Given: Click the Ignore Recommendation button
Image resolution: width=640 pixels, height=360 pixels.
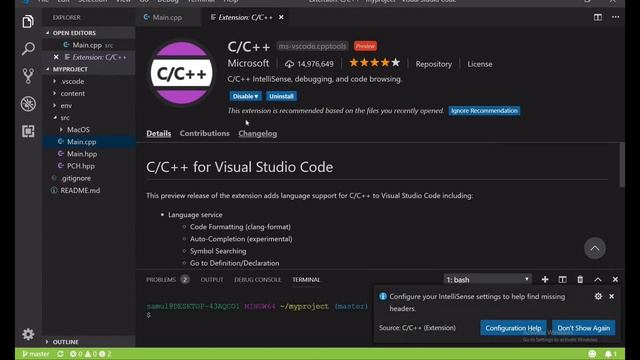Looking at the screenshot, I should (484, 111).
